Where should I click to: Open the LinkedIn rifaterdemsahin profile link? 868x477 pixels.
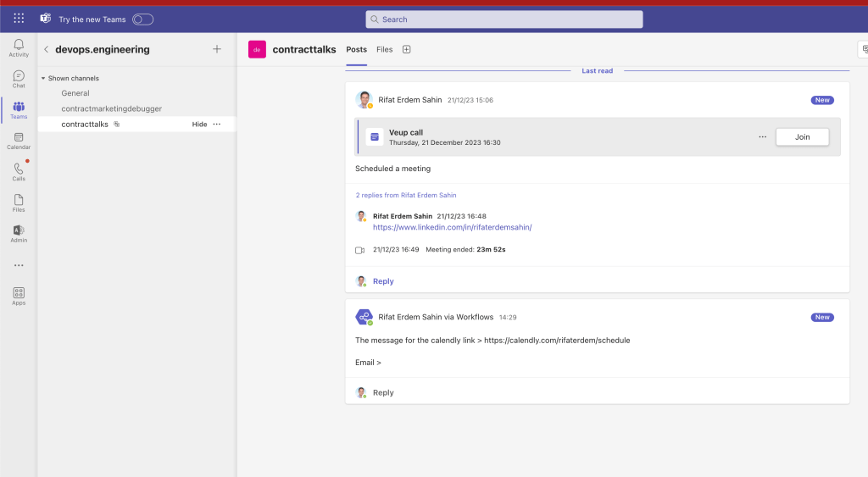pyautogui.click(x=453, y=227)
